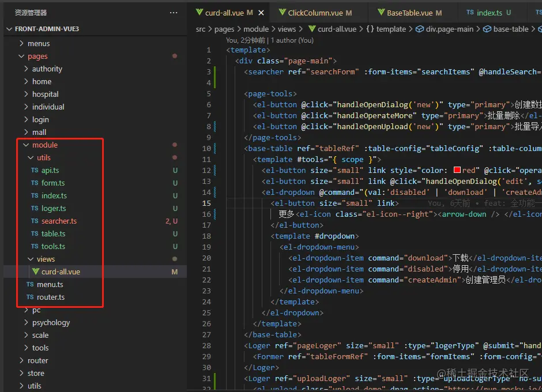Click the U git status badge beside api.ts
542x392 pixels.
[175, 170]
